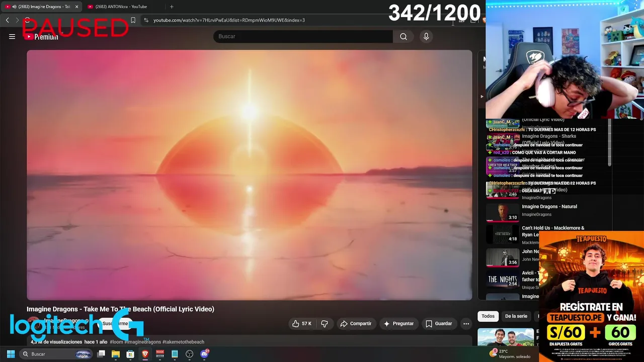Open the weather widget showing 23°C
The height and width of the screenshot is (362, 644).
tap(510, 354)
